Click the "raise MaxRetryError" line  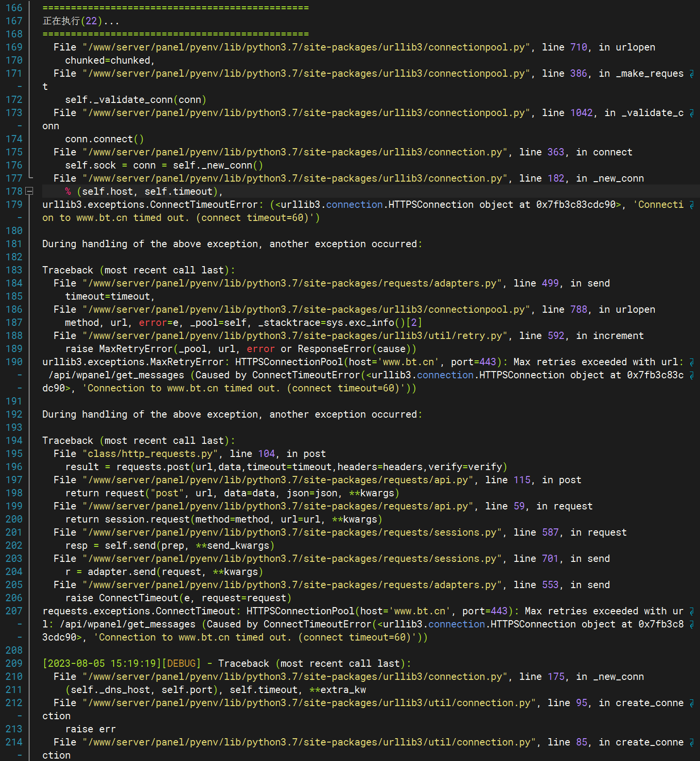[241, 349]
